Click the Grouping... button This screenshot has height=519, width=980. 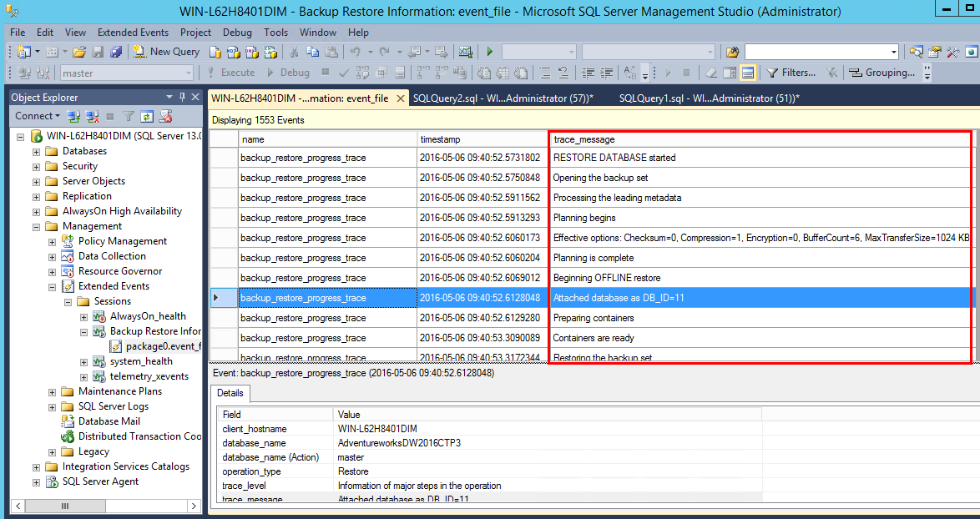click(881, 73)
